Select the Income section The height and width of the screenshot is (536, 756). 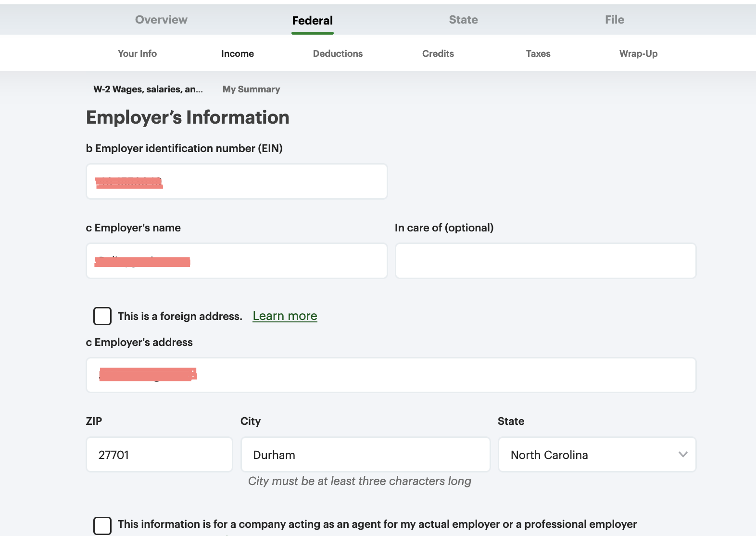click(237, 53)
